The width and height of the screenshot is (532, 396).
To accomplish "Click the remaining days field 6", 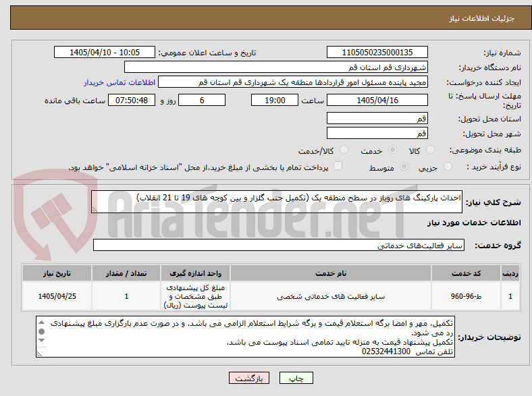I will tap(202, 101).
